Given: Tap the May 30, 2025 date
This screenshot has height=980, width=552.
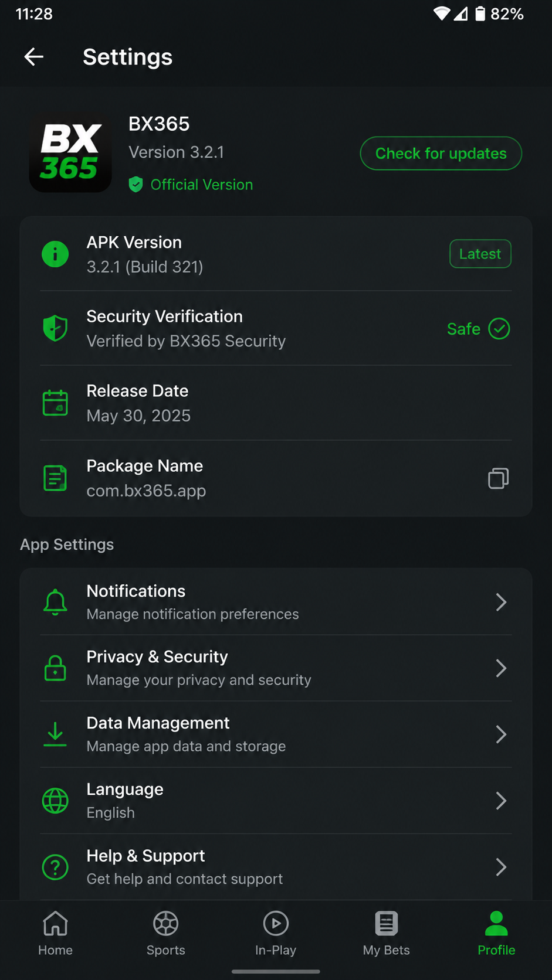Looking at the screenshot, I should click(x=138, y=416).
